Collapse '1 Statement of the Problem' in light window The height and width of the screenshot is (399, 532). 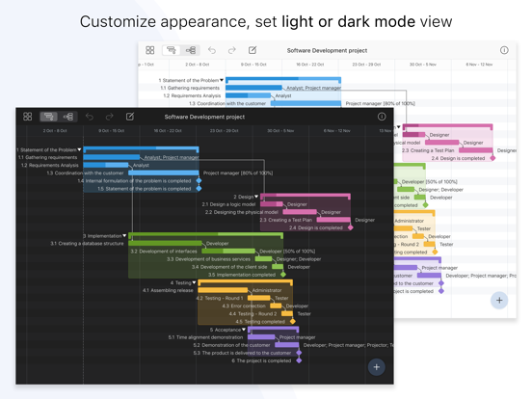coord(222,80)
